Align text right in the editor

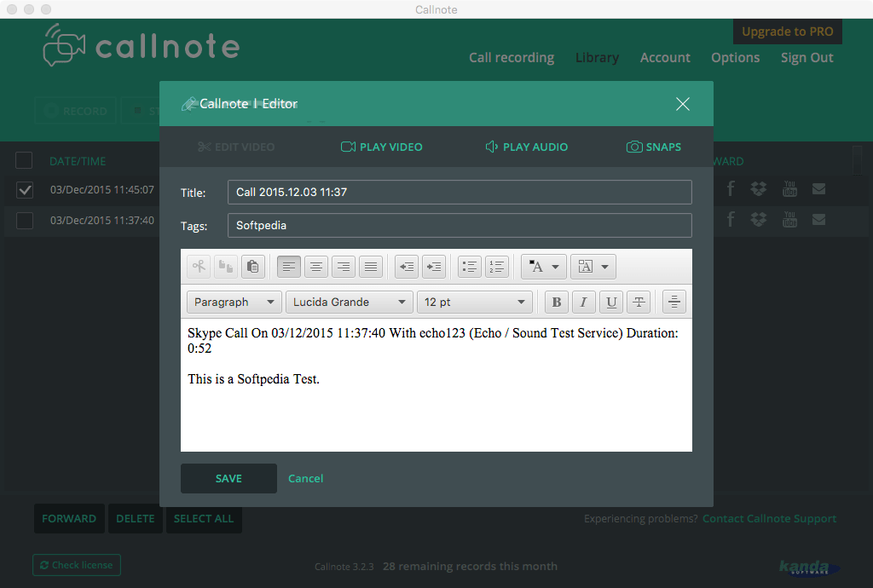[344, 267]
